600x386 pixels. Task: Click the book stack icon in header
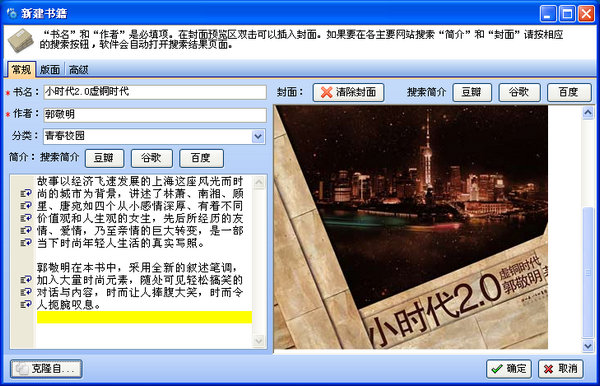point(21,40)
